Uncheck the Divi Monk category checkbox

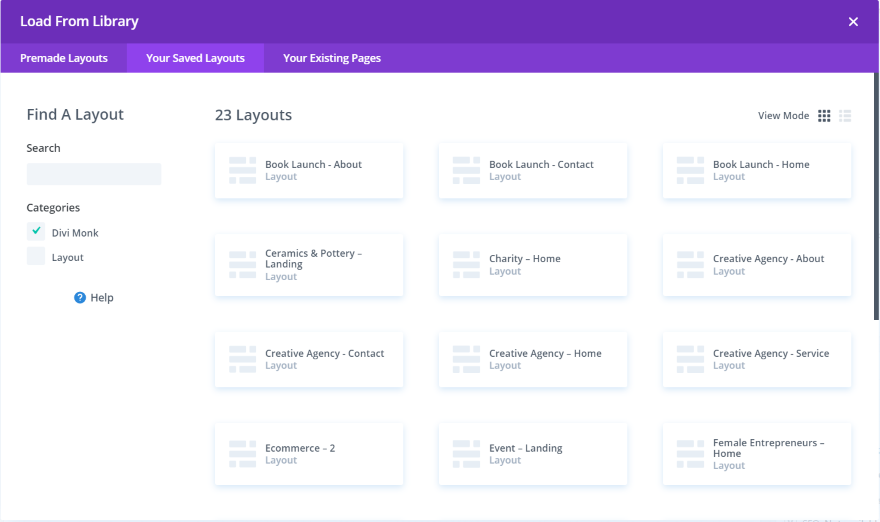pyautogui.click(x=36, y=231)
